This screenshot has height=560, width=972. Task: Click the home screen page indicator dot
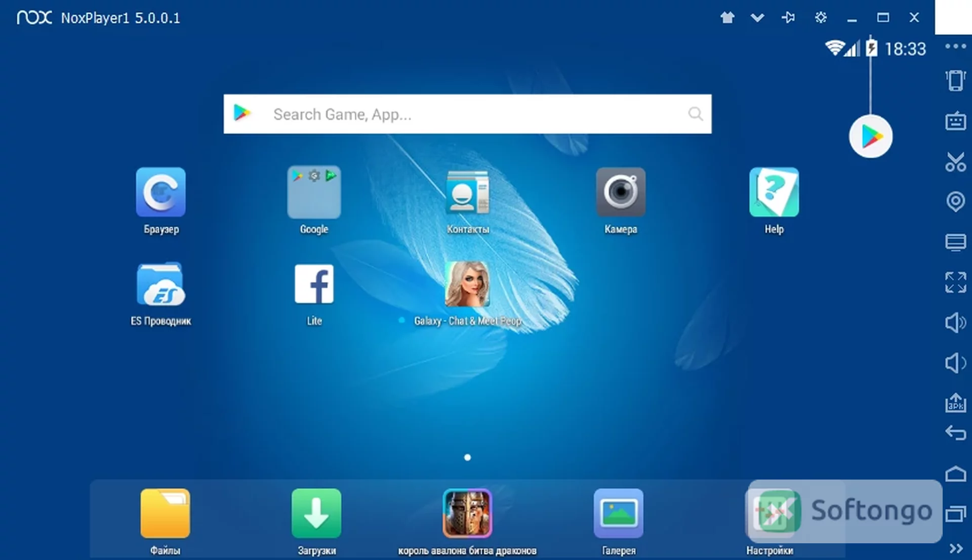click(467, 457)
